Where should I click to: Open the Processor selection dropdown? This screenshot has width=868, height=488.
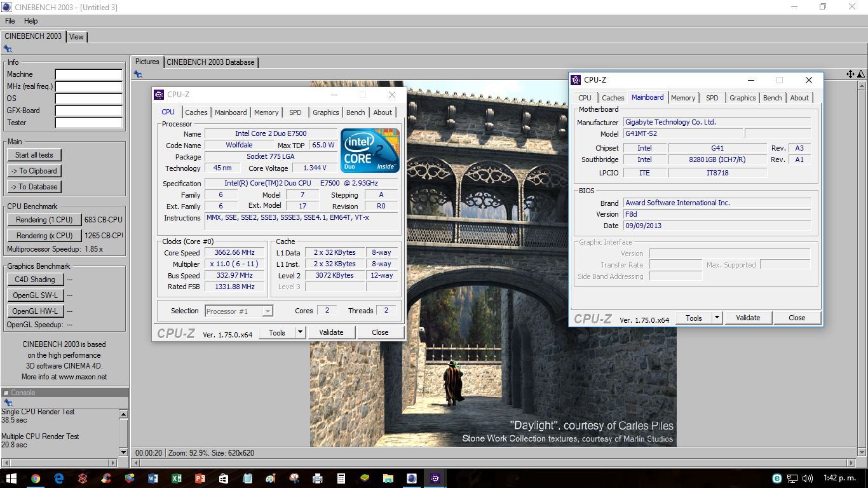pos(268,311)
